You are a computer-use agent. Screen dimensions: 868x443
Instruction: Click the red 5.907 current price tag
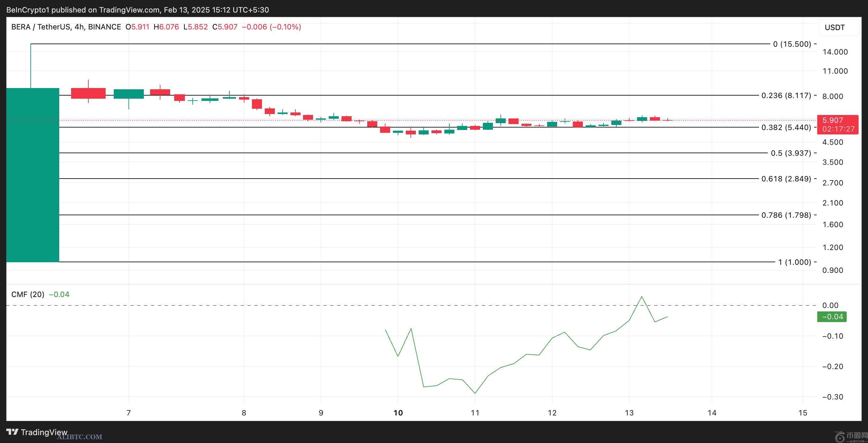coord(837,124)
